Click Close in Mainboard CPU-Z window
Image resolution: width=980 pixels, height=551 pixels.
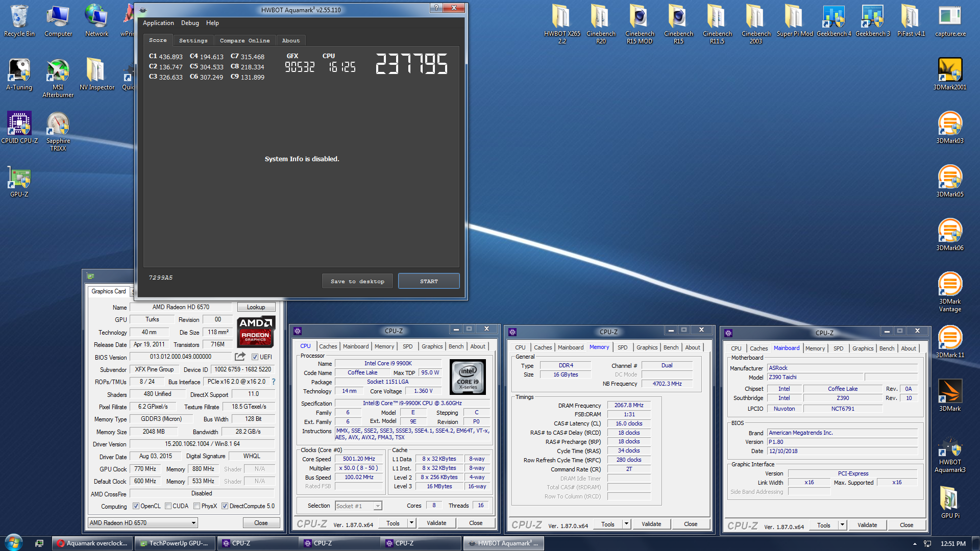(906, 525)
